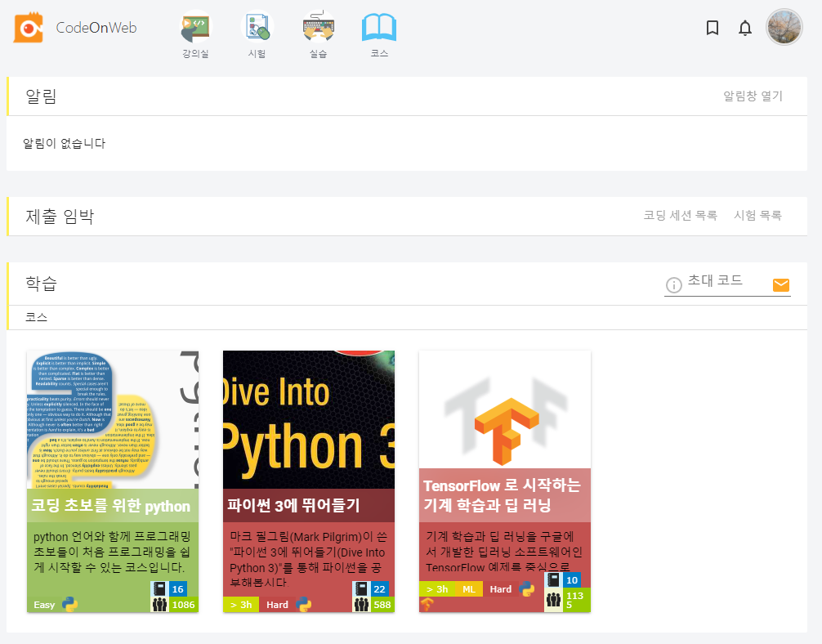
Task: Click Easy tag on python beginner card
Action: [44, 605]
